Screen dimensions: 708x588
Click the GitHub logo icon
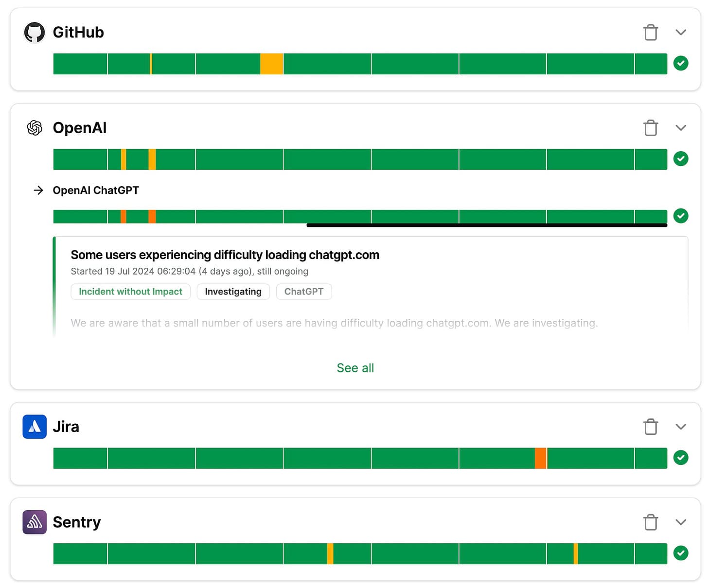click(35, 33)
